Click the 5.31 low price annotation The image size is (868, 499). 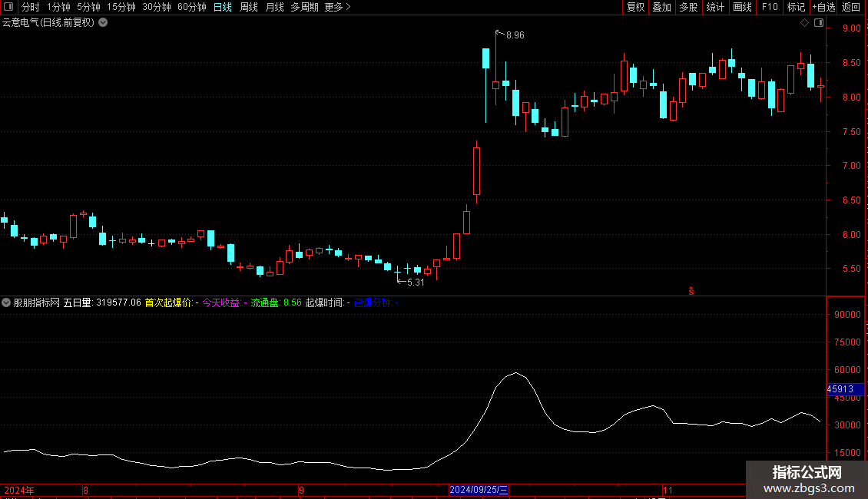tap(416, 283)
